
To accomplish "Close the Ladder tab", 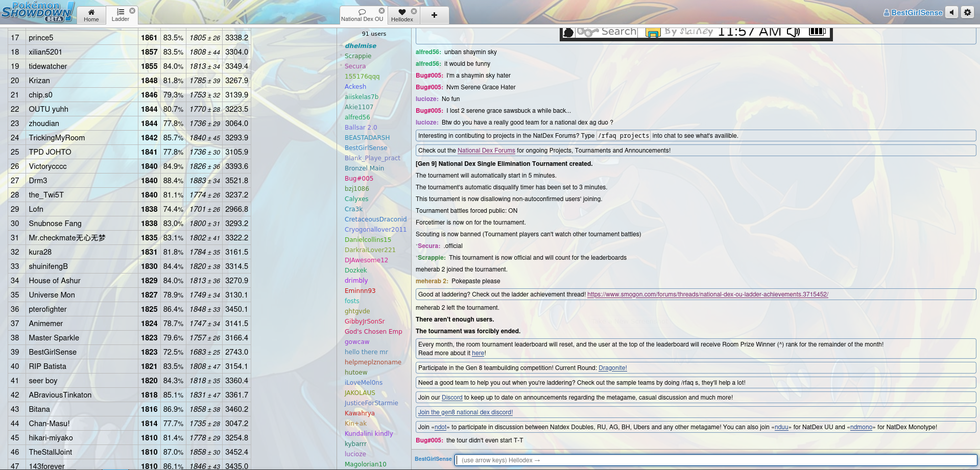I will point(132,11).
